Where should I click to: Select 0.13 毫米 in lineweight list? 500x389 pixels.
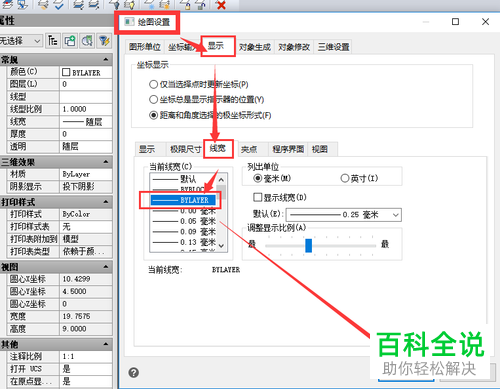(x=184, y=242)
